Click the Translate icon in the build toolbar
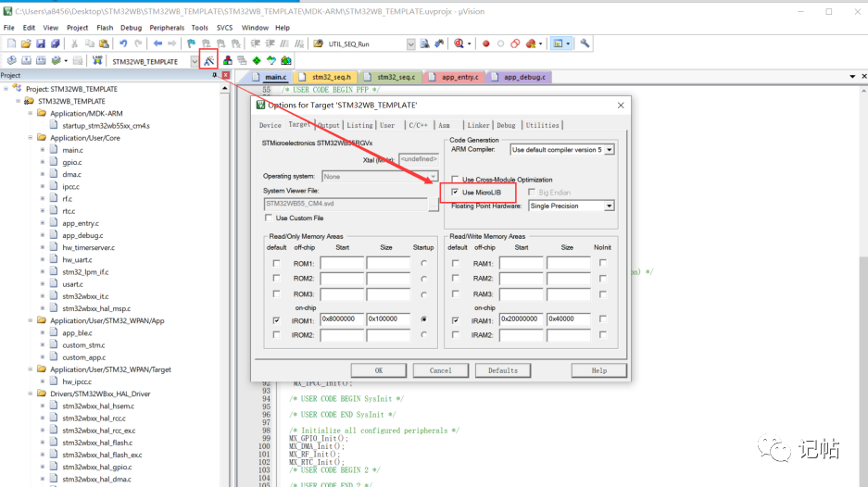This screenshot has height=487, width=868. 11,61
